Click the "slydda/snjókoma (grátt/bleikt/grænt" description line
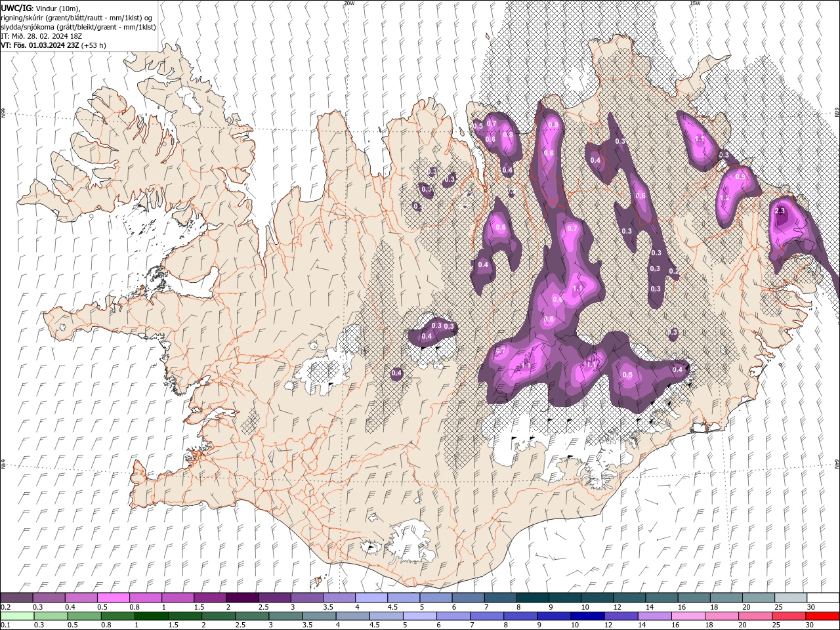Screen dimensions: 840x630 click(58, 27)
